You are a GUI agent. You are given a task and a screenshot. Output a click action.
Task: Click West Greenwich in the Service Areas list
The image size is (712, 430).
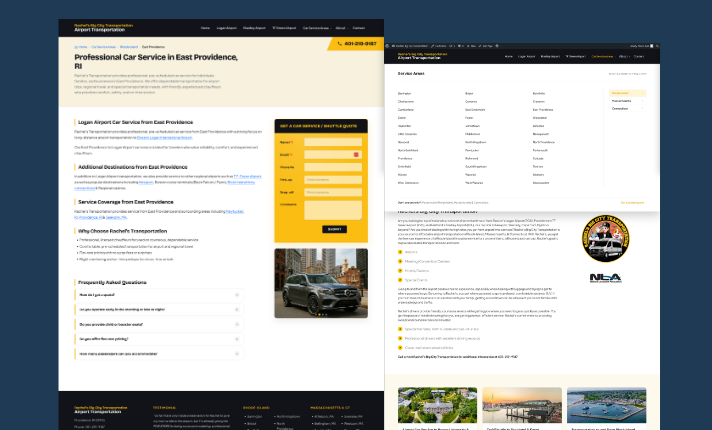tap(408, 183)
